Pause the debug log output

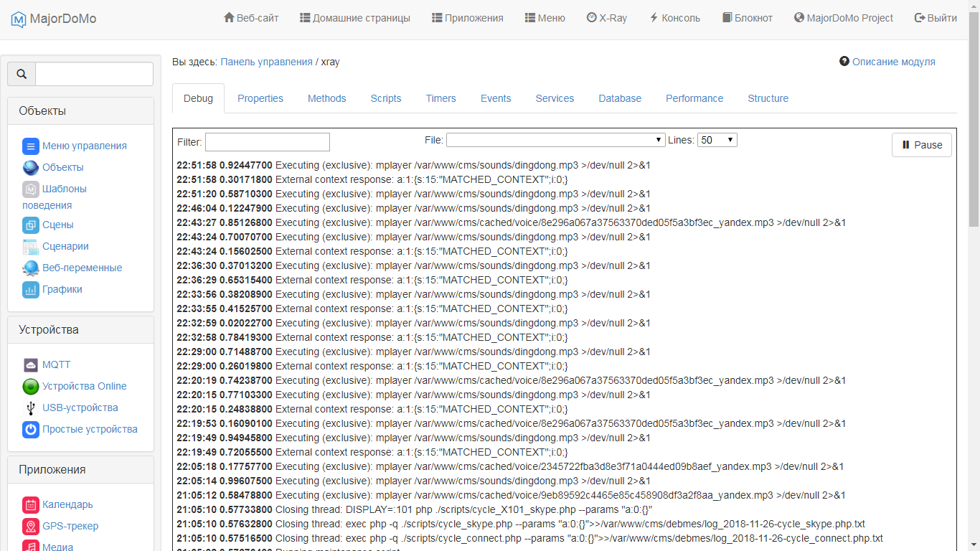(922, 145)
